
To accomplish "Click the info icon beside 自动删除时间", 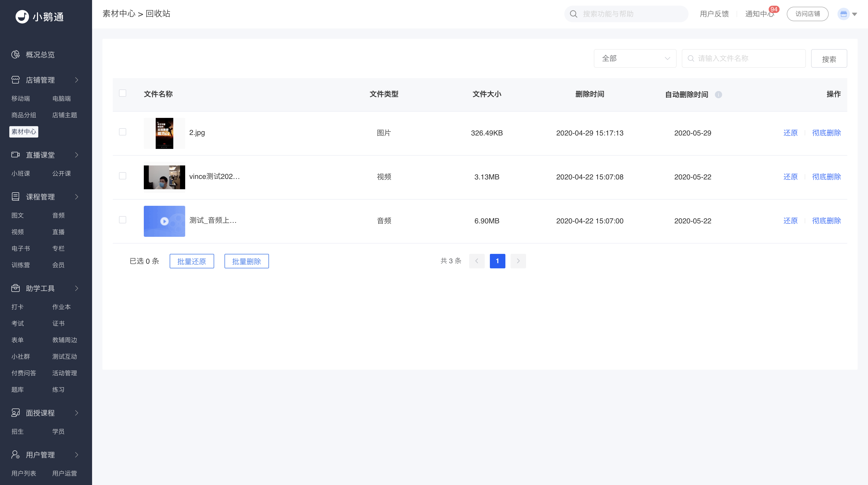I will [719, 95].
